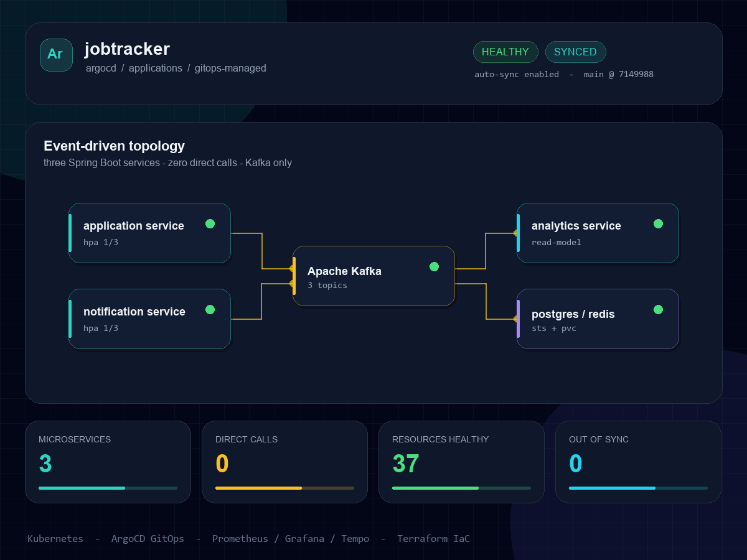Click the three Spring Boot services subtitle
The image size is (747, 560).
(x=167, y=163)
